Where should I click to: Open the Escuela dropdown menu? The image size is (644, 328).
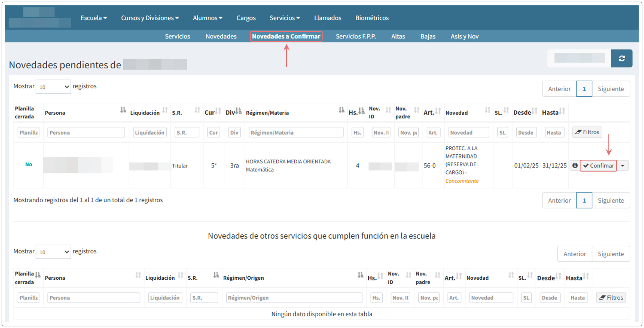point(93,18)
